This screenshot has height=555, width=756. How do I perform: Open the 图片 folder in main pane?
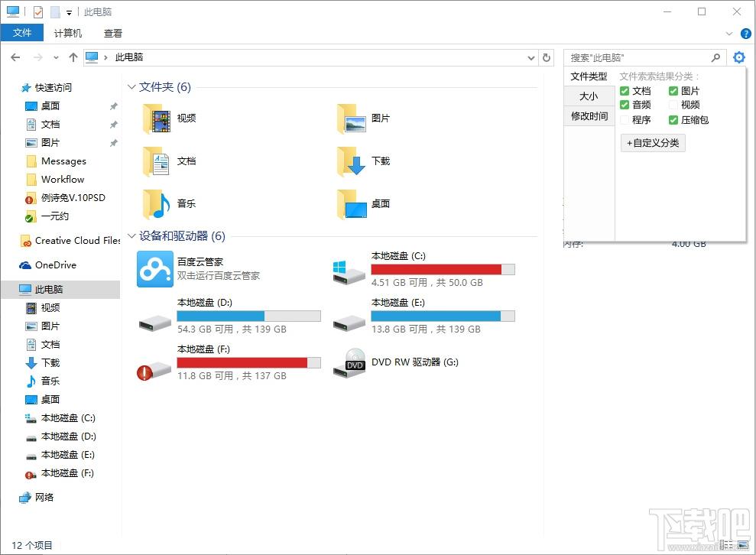352,118
